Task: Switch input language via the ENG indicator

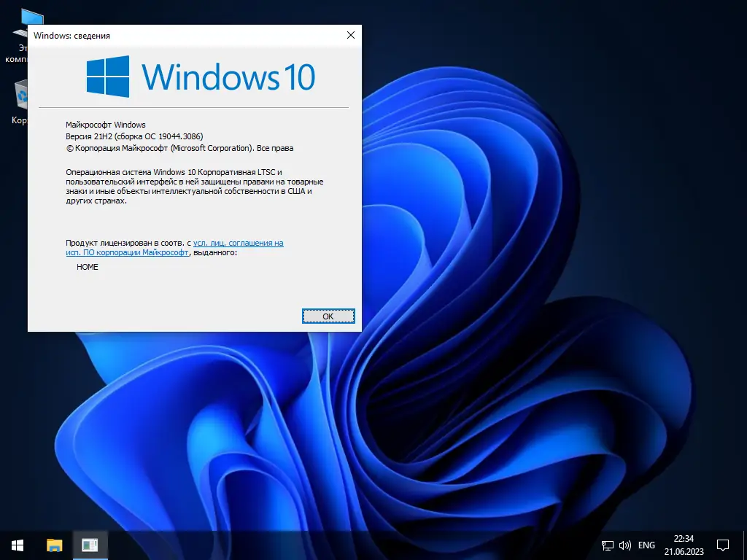Action: pyautogui.click(x=646, y=545)
